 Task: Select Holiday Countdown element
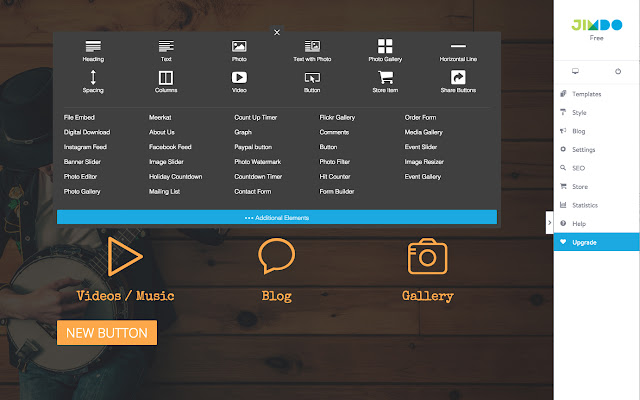(x=176, y=177)
